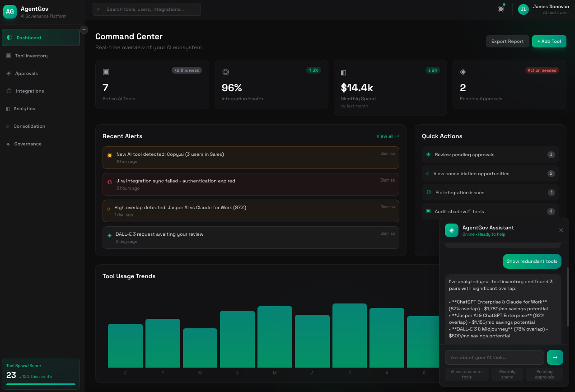
Task: Click the Integration Health target icon
Action: [x=225, y=72]
